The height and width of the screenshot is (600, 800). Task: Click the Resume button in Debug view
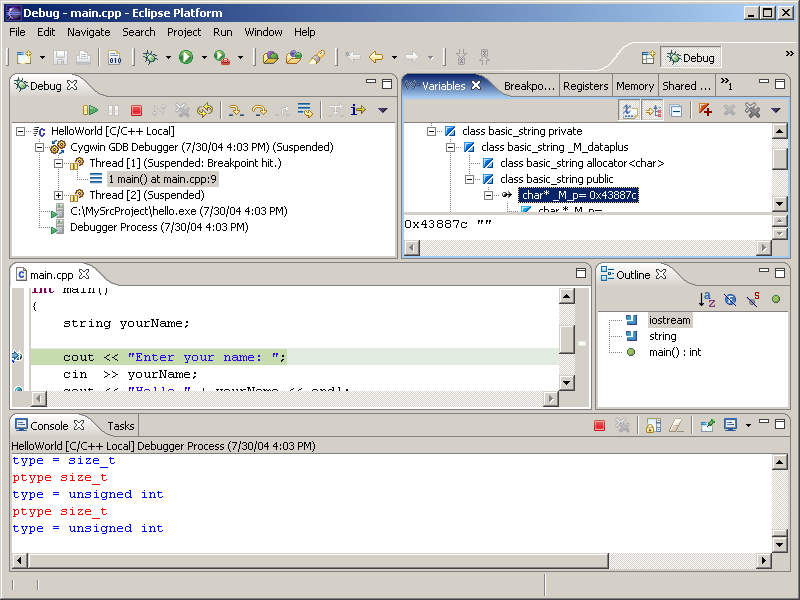(91, 110)
